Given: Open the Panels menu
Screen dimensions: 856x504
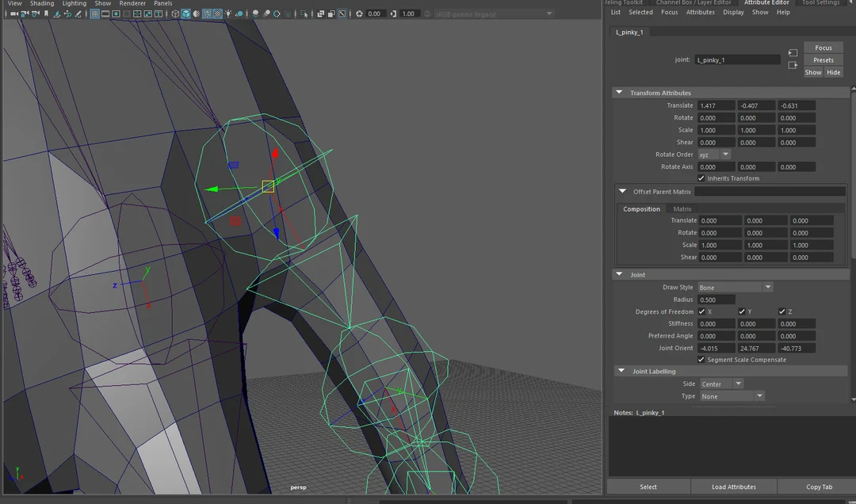Looking at the screenshot, I should point(162,3).
